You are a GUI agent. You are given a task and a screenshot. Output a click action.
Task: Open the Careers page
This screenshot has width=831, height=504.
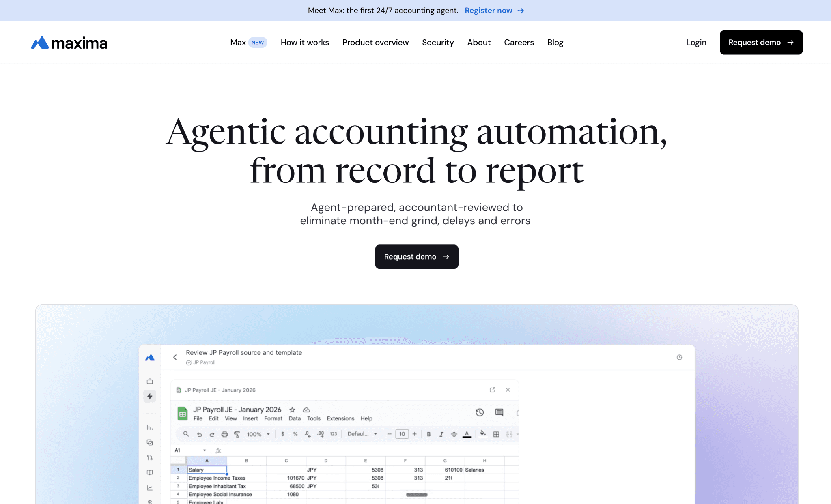click(x=519, y=43)
